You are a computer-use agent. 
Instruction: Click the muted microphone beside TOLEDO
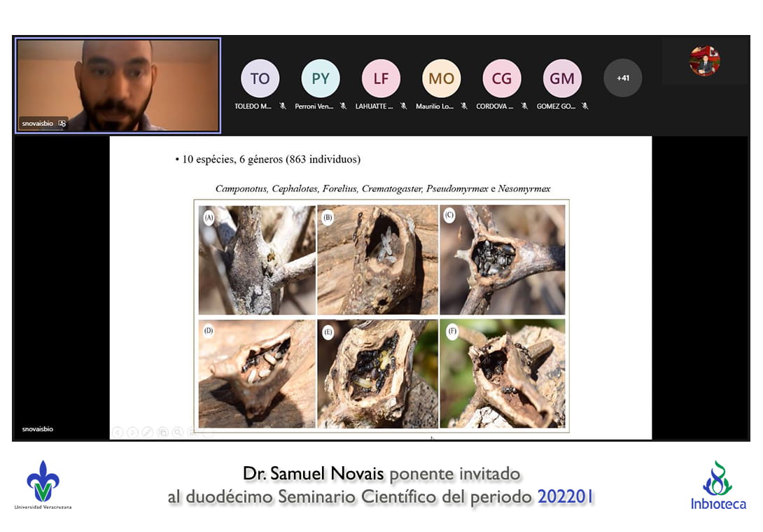point(283,106)
